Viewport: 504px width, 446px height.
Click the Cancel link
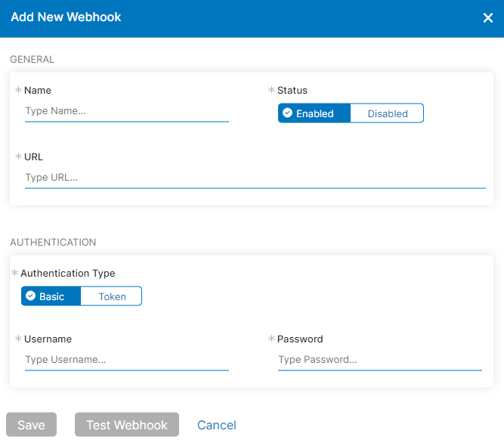click(217, 425)
